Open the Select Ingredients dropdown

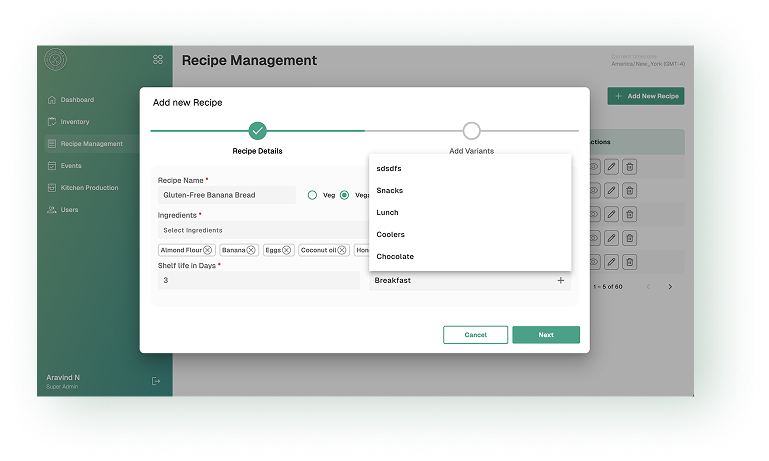click(260, 230)
